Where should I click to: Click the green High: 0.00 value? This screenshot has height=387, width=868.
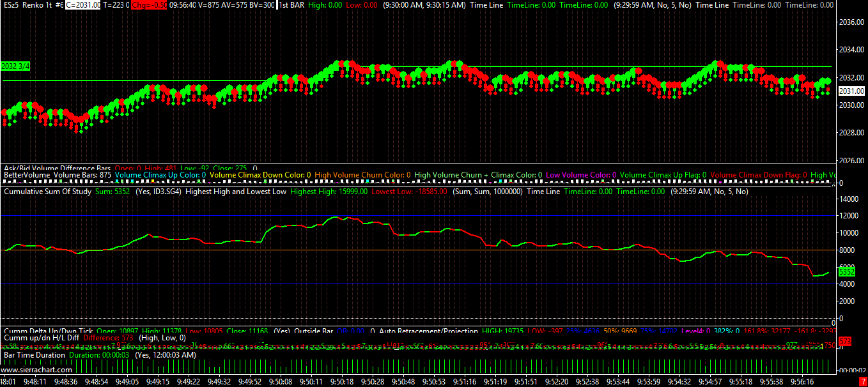[325, 5]
